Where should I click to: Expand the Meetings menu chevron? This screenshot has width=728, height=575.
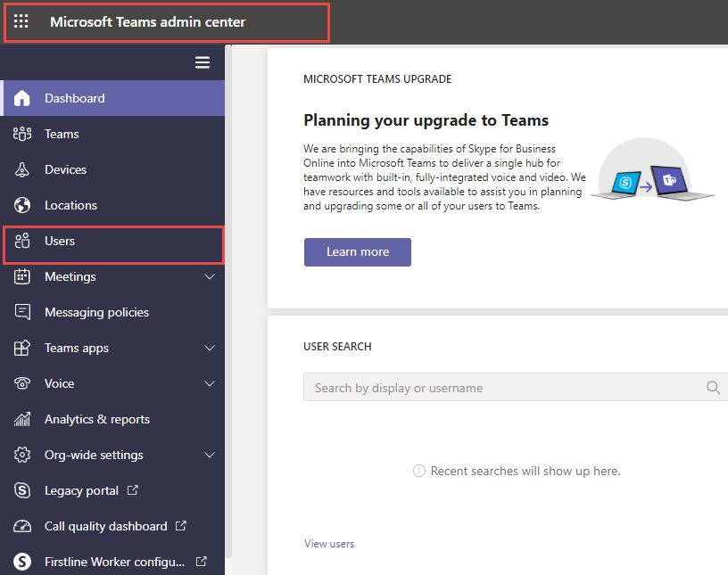click(210, 276)
